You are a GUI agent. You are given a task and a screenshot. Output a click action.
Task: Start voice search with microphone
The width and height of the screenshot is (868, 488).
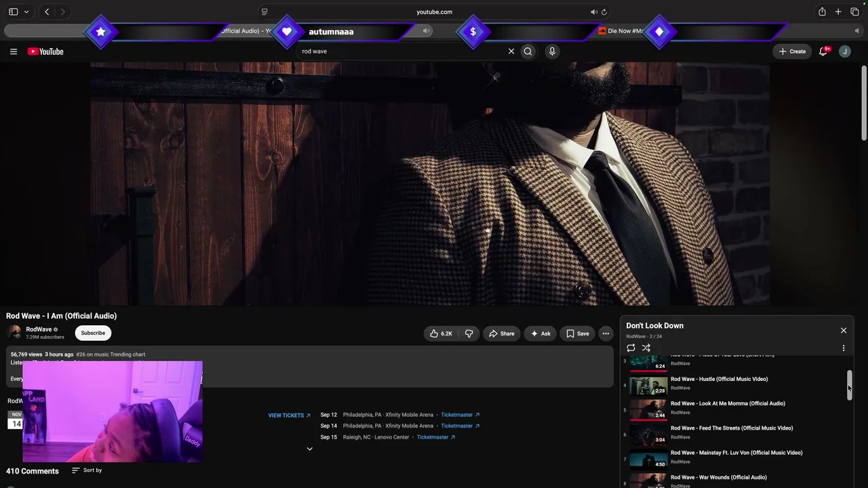pyautogui.click(x=552, y=52)
